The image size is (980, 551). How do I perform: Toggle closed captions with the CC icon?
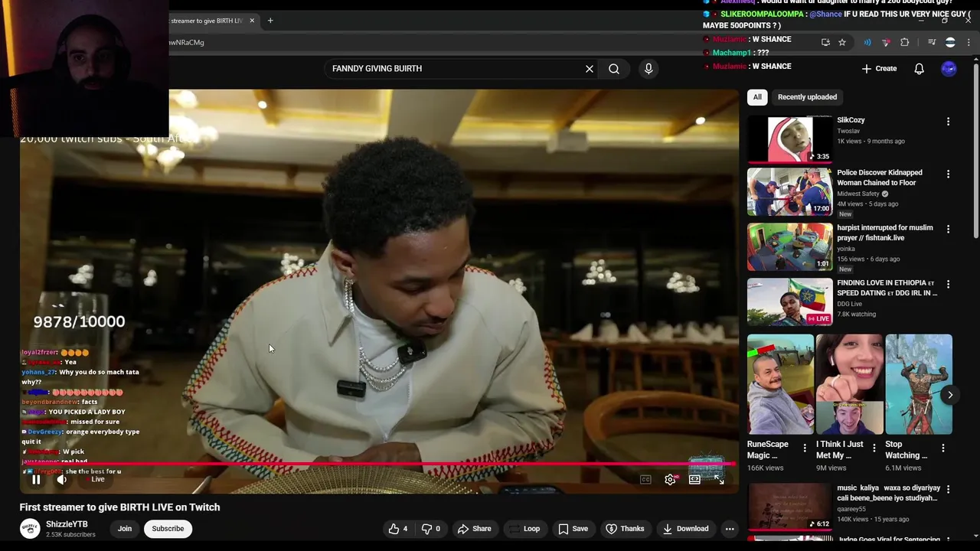[645, 480]
